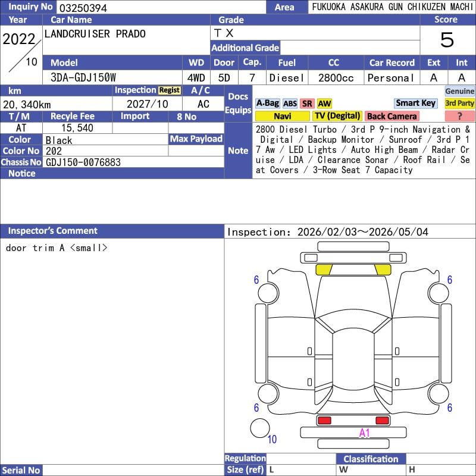Click the spare tire circle beside number 10
Image resolution: width=476 pixels, height=476 pixels.
click(260, 428)
